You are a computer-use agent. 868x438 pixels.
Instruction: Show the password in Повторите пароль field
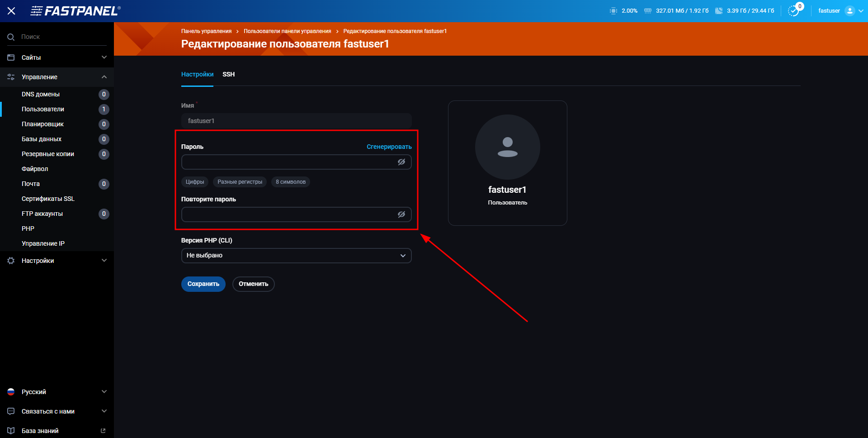(401, 214)
